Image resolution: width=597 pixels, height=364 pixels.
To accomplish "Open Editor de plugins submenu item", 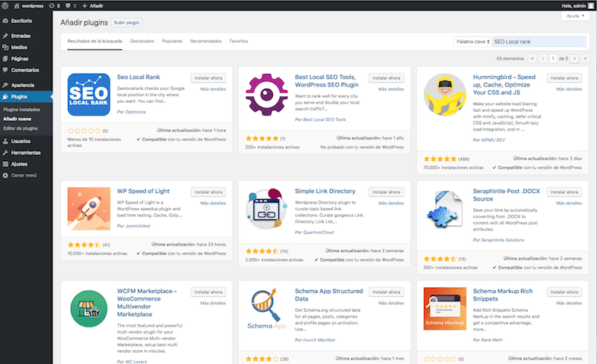I will [21, 129].
